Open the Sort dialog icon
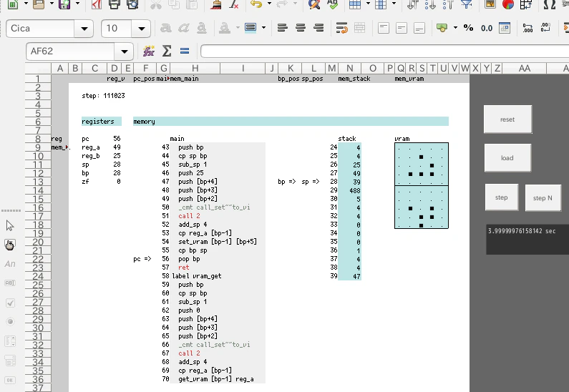The width and height of the screenshot is (569, 392). pyautogui.click(x=412, y=4)
